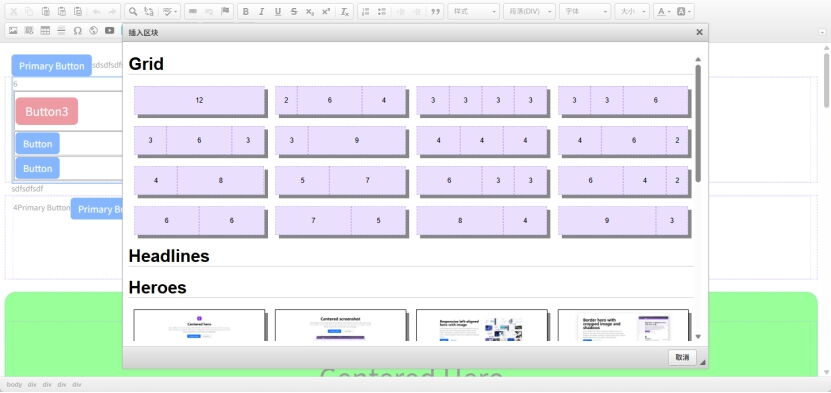Screen dimensions: 831x393
Task: Open text color picker with A icon
Action: (663, 12)
